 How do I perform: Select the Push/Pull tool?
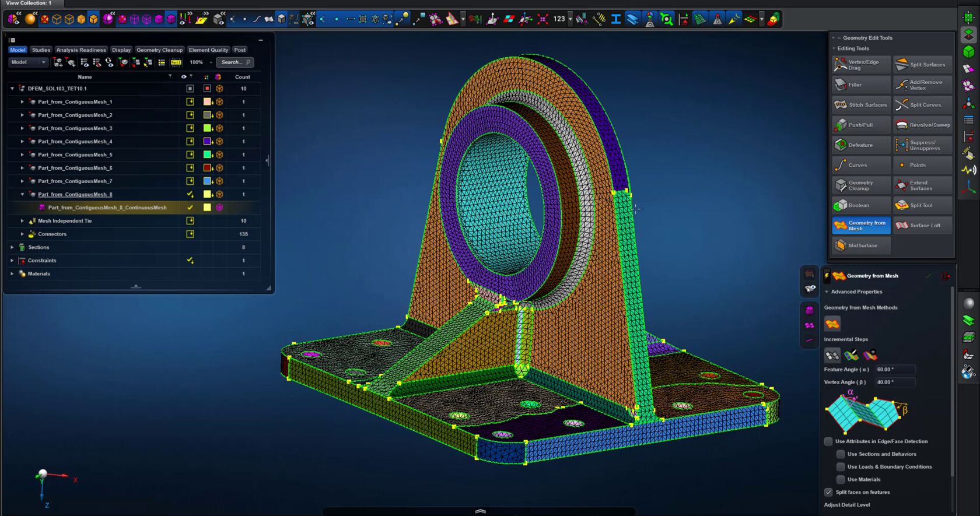click(861, 125)
